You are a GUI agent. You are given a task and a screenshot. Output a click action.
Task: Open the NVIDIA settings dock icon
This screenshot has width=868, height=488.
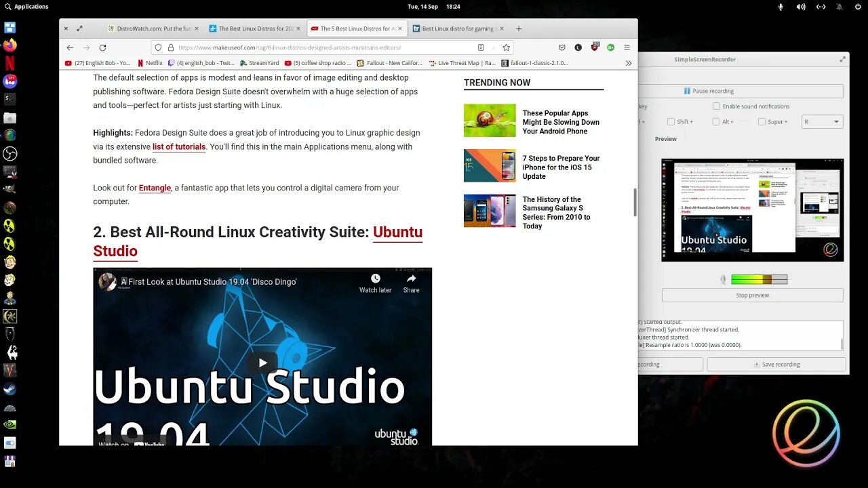pos(9,425)
